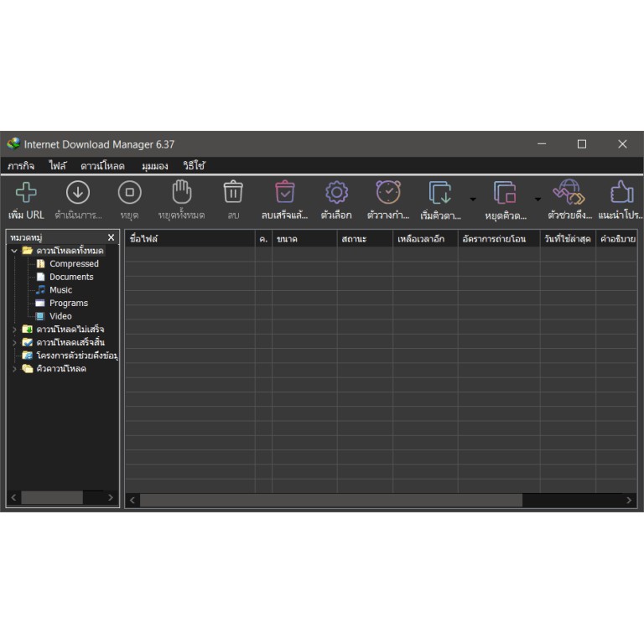The width and height of the screenshot is (644, 644).
Task: Open the ไฟล์ menu
Action: [x=58, y=166]
